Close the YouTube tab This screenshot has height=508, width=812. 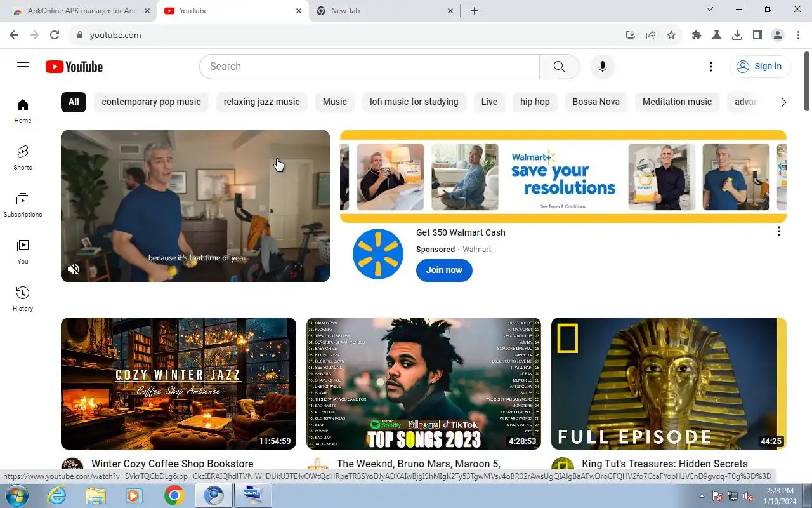(x=299, y=11)
